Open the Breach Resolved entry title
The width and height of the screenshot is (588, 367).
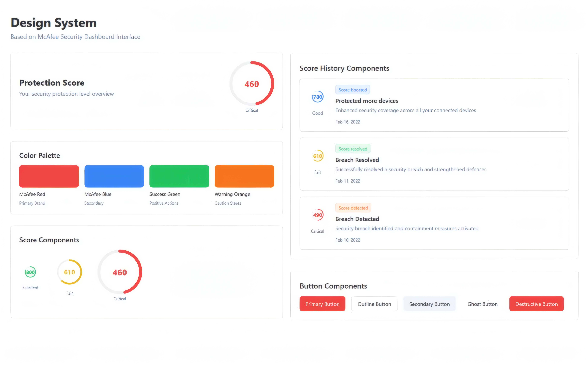click(357, 160)
